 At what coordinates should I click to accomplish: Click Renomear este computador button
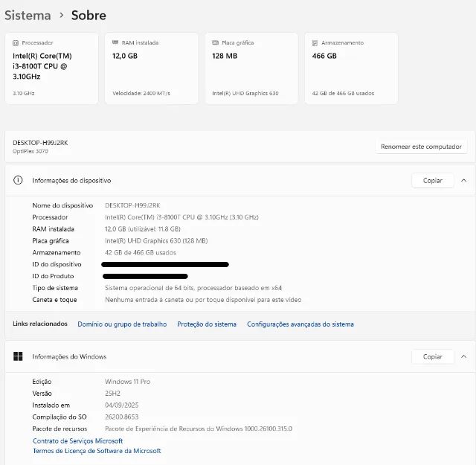421,147
